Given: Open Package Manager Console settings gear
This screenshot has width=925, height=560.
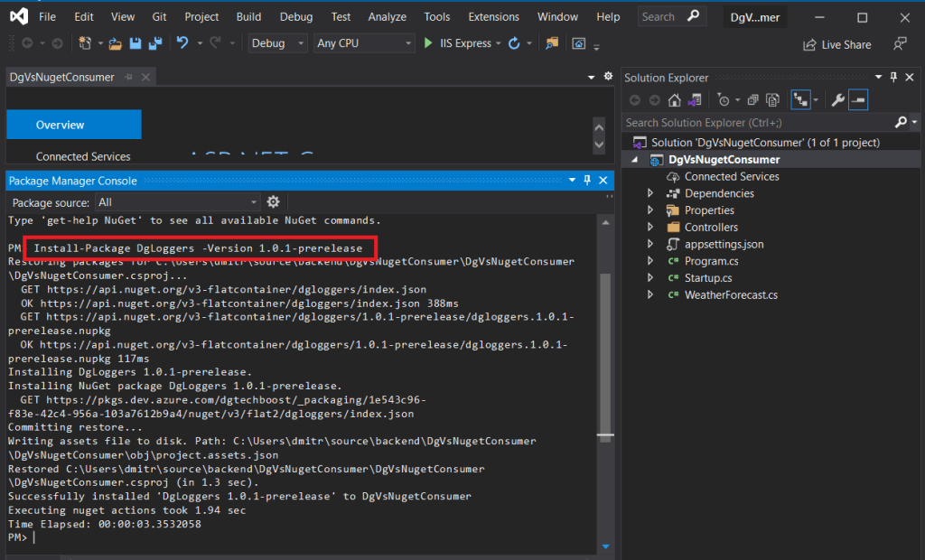Looking at the screenshot, I should tap(274, 202).
